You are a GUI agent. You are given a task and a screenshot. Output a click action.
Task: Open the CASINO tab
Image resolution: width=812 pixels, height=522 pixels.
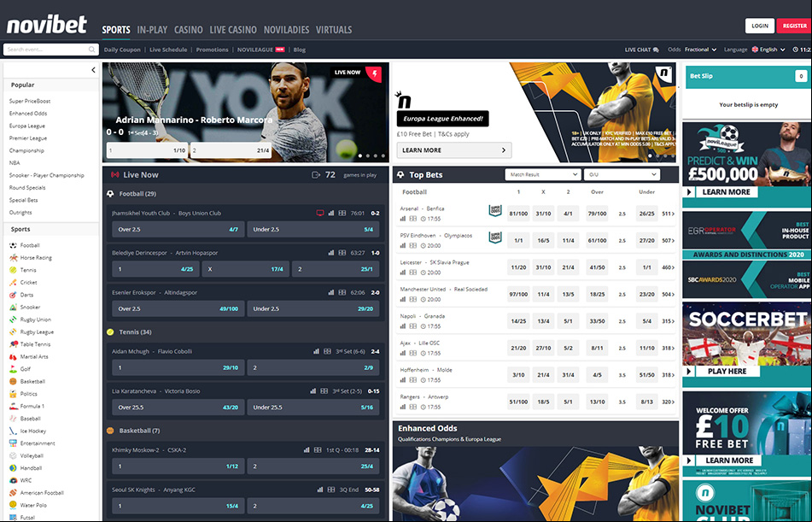point(189,30)
